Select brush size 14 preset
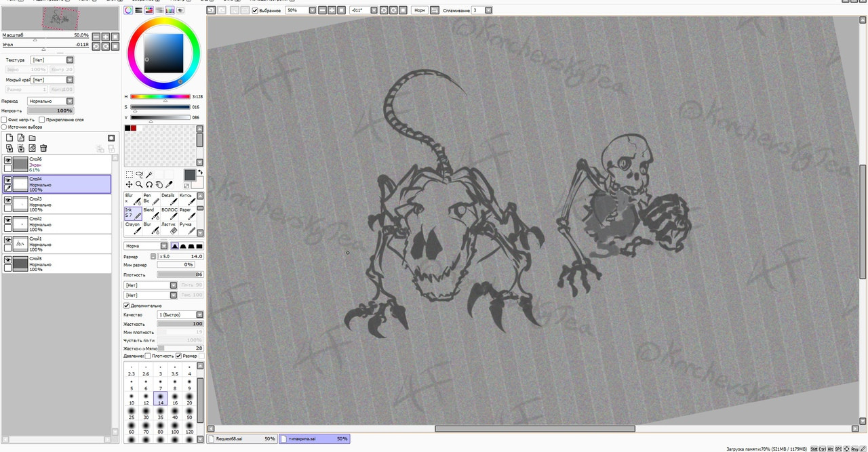The width and height of the screenshot is (868, 452). pos(161,398)
